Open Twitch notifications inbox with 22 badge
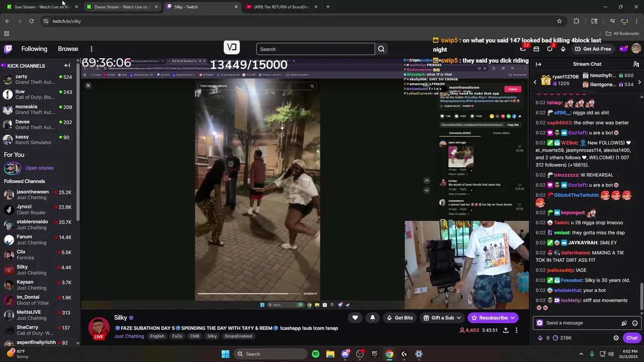Image resolution: width=644 pixels, height=362 pixels. click(523, 49)
